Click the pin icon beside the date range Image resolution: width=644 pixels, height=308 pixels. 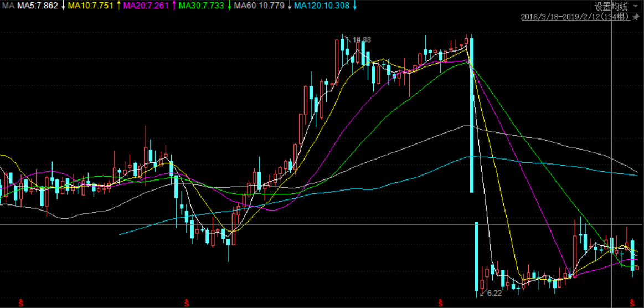[636, 17]
